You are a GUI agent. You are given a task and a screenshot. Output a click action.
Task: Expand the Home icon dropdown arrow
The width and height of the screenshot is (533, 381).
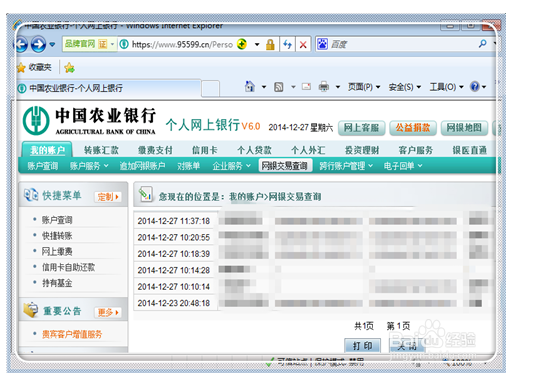(264, 87)
